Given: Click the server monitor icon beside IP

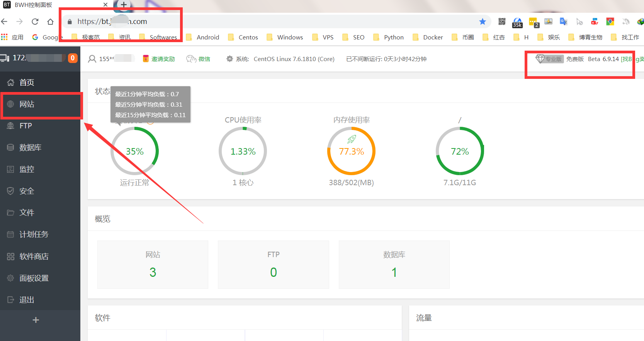Looking at the screenshot, I should pyautogui.click(x=5, y=58).
